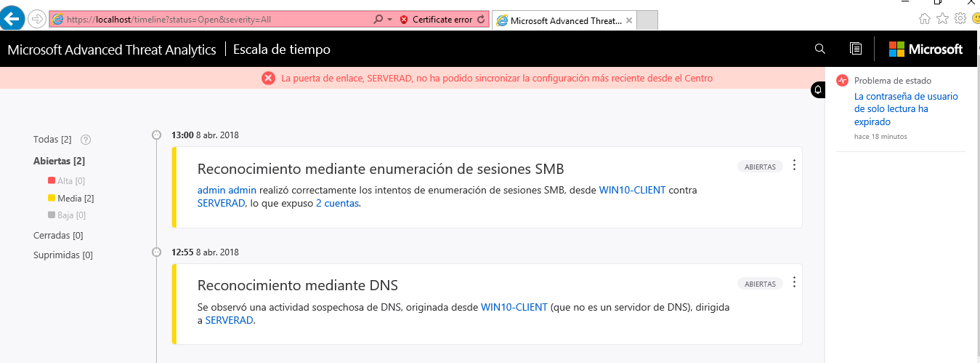Filter timeline by Cerradas [0]

[x=58, y=235]
